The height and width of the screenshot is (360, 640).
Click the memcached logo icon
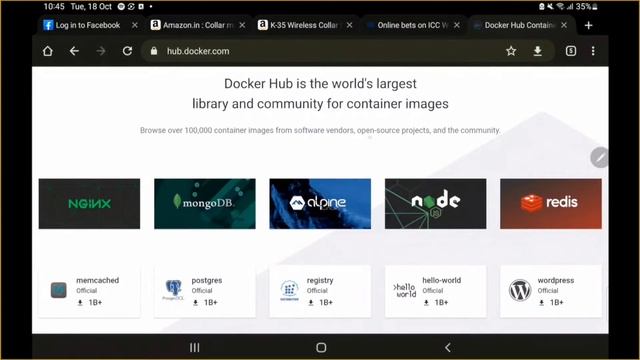[x=58, y=290]
